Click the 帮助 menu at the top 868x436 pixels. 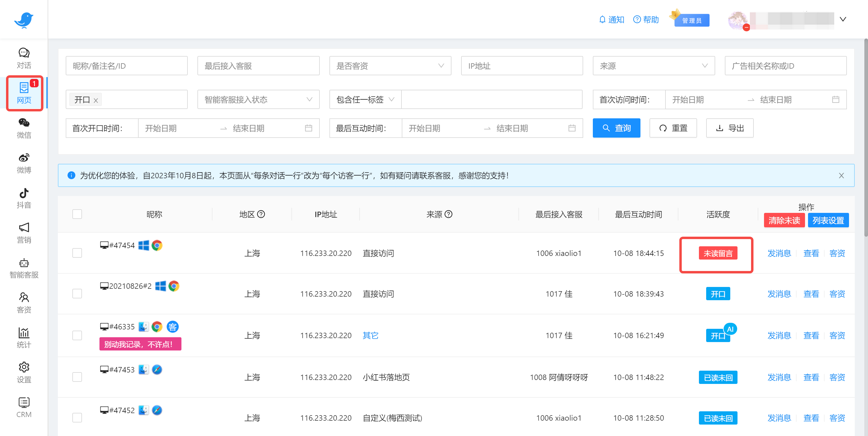(646, 20)
